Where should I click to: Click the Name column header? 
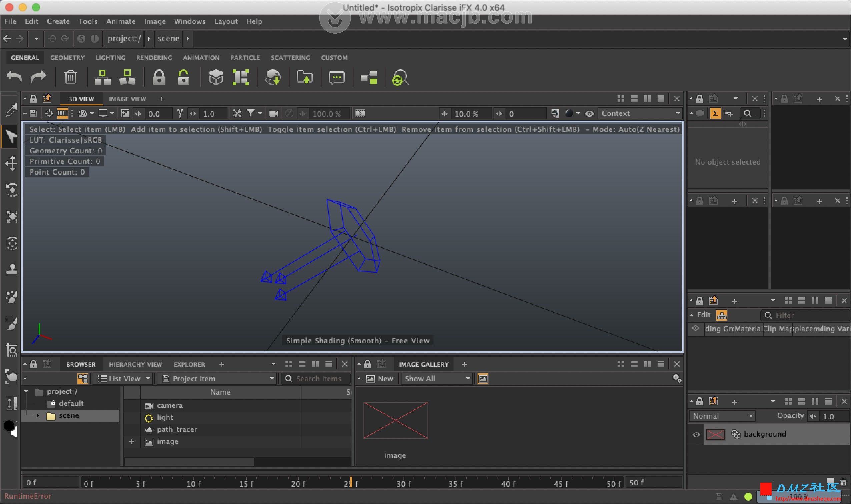tap(220, 392)
